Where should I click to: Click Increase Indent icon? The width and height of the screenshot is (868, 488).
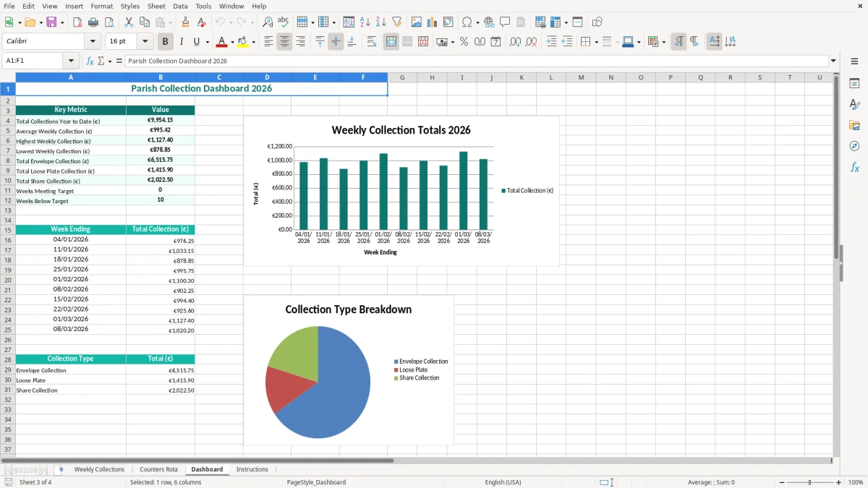point(551,42)
